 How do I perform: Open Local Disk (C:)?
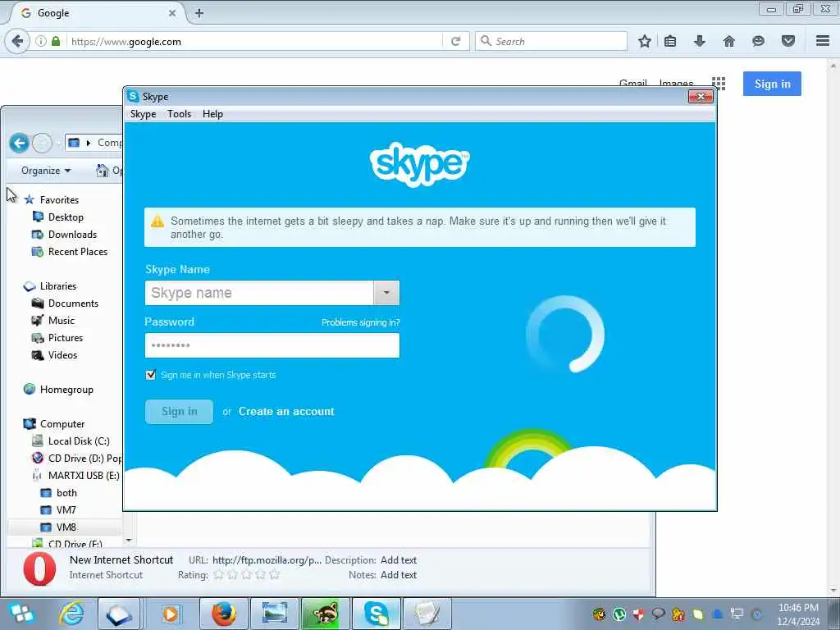pyautogui.click(x=79, y=441)
